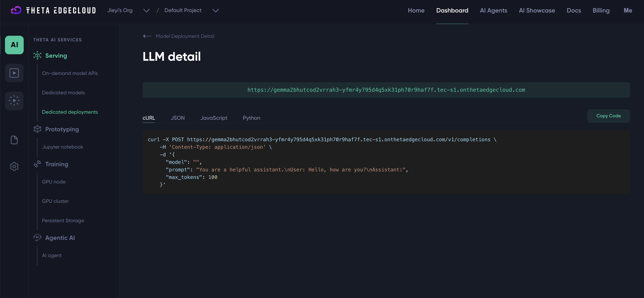Viewport: 644px width, 298px height.
Task: Click the Agentic AI headset icon
Action: point(37,237)
